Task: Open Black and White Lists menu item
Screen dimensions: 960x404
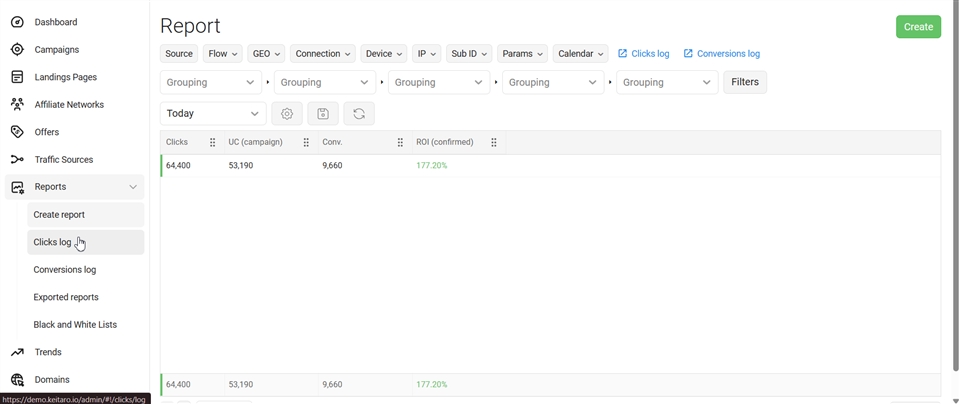Action: [x=75, y=325]
